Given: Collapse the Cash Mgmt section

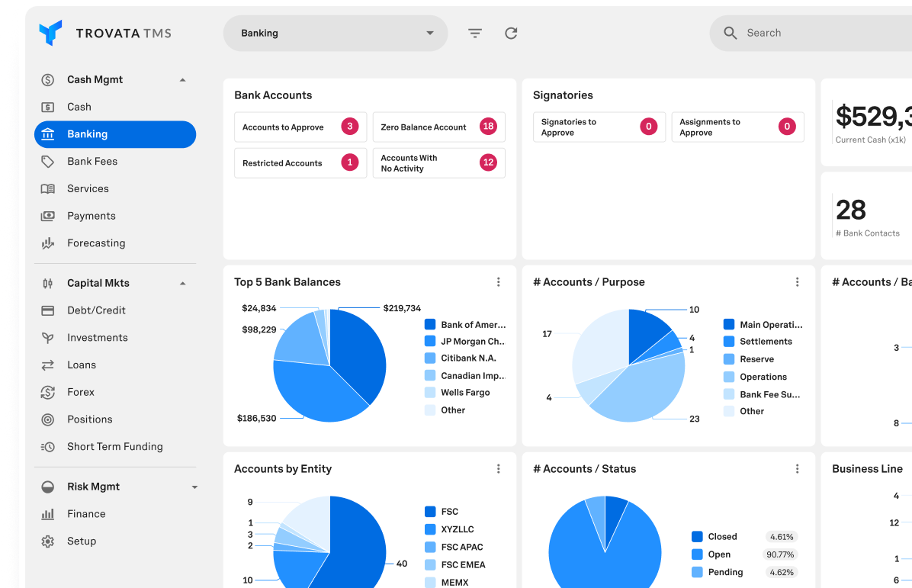Looking at the screenshot, I should coord(182,79).
